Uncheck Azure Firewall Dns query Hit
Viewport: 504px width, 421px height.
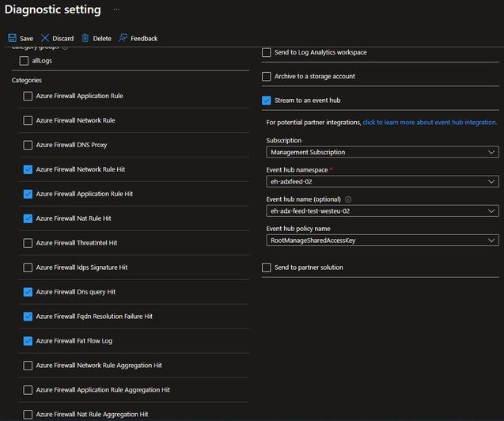[x=28, y=292]
